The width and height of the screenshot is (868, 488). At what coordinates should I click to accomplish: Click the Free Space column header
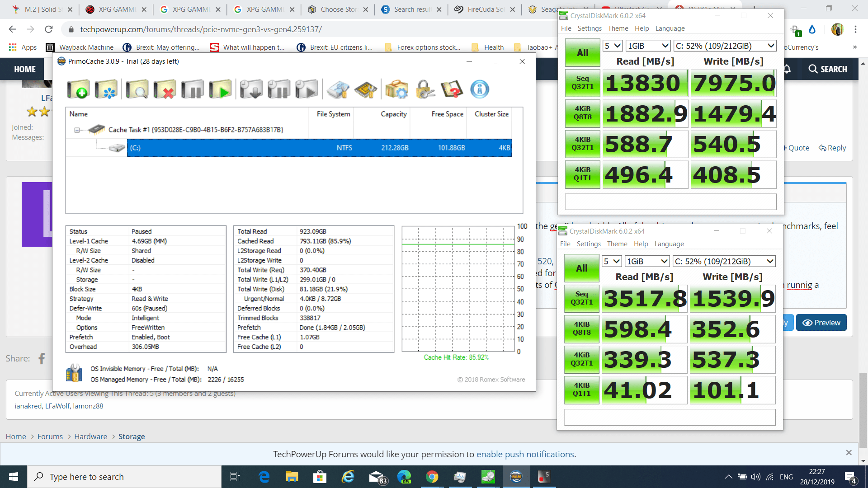pos(447,114)
